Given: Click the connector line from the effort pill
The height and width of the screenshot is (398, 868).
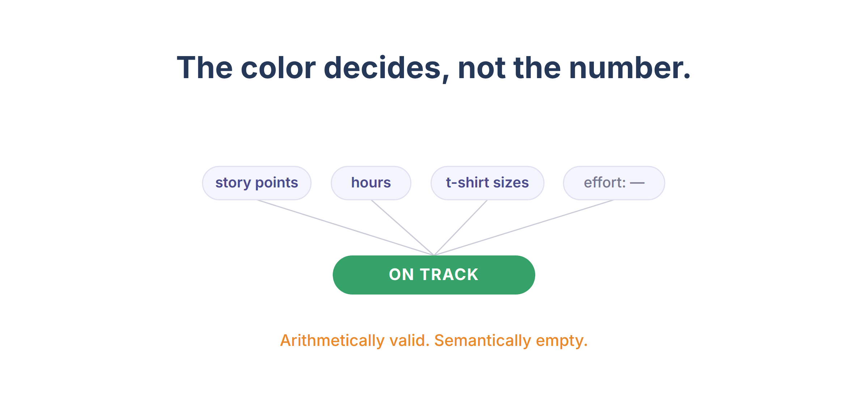Looking at the screenshot, I should (x=524, y=228).
